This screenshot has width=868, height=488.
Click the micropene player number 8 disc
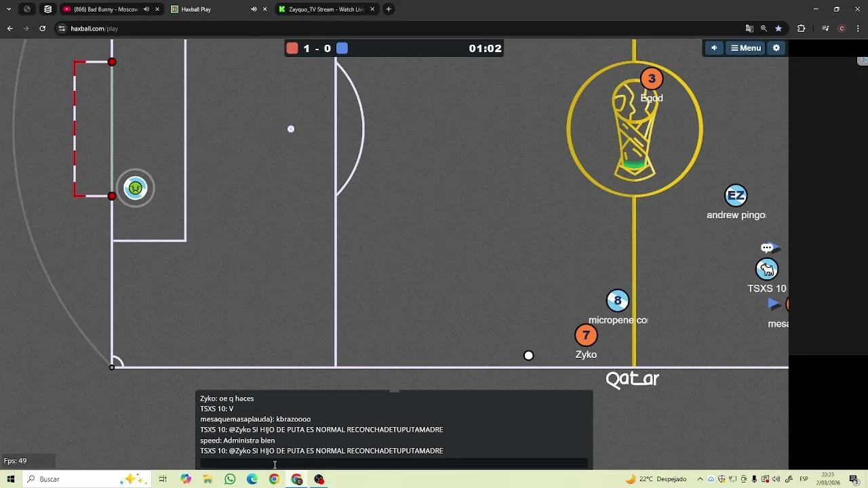(x=617, y=300)
